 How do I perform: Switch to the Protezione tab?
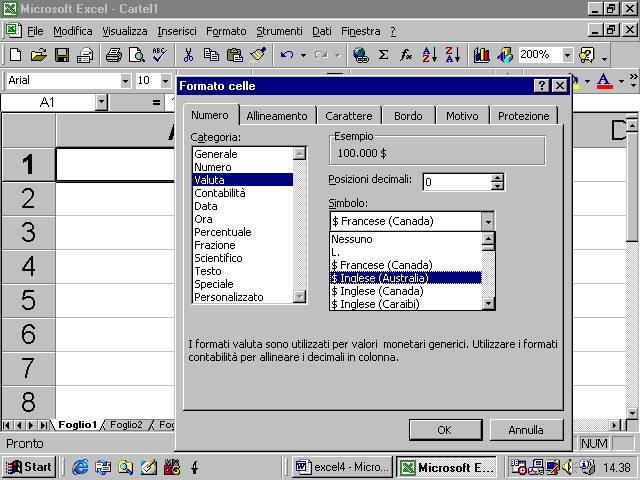(523, 116)
